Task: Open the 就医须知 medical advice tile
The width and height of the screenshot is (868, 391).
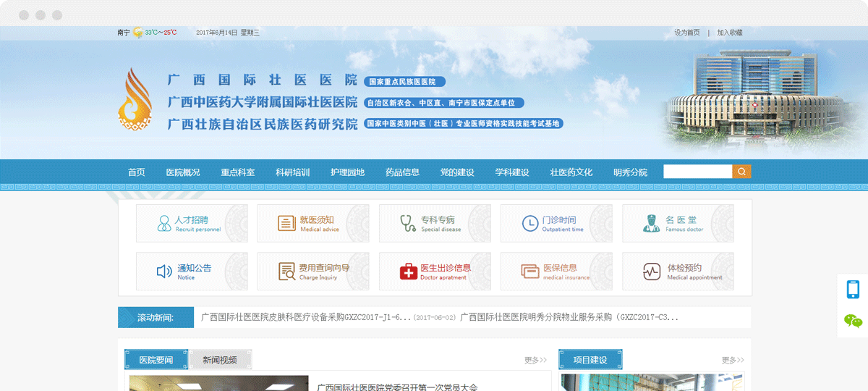Action: tap(313, 223)
